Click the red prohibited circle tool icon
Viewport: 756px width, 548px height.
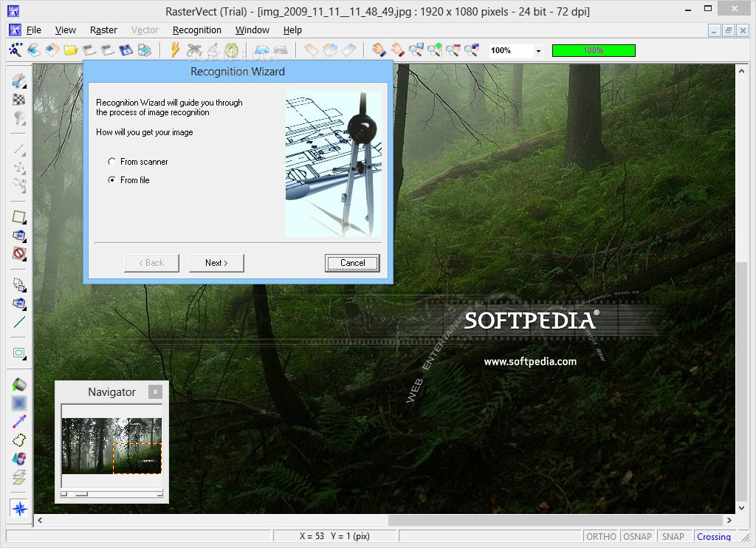pyautogui.click(x=18, y=253)
